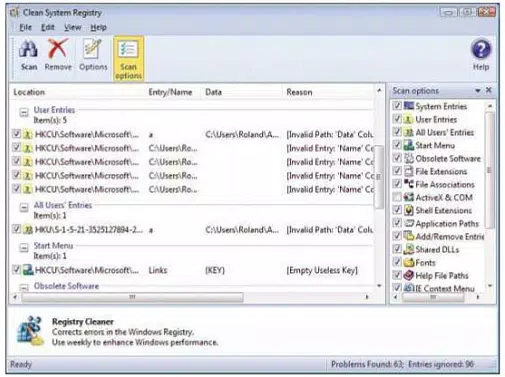Uncheck the User Entries scan option checkbox

(x=397, y=119)
